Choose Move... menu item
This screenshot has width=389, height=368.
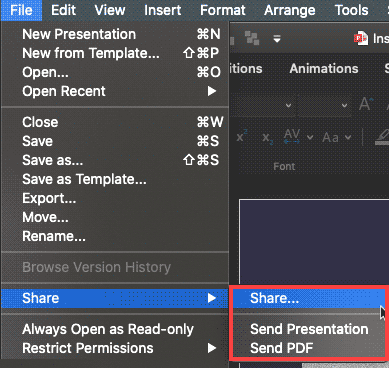point(115,217)
